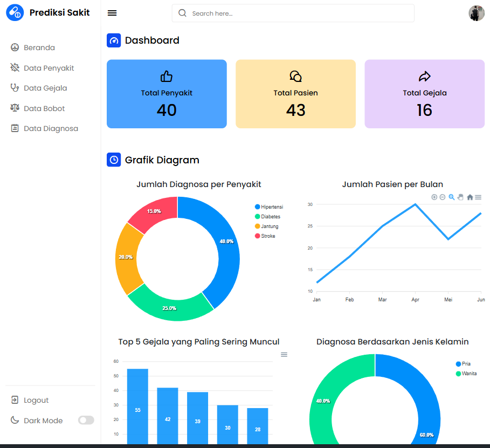Open the line chart export menu icon
The height and width of the screenshot is (448, 490).
point(478,197)
